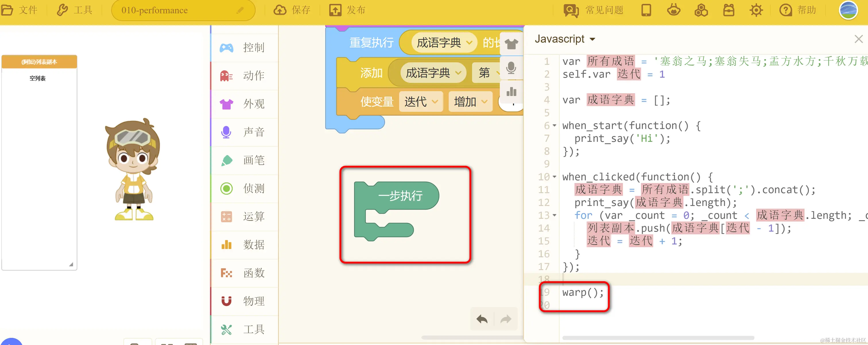Click the 发布 publish button
Image resolution: width=868 pixels, height=345 pixels.
[347, 10]
